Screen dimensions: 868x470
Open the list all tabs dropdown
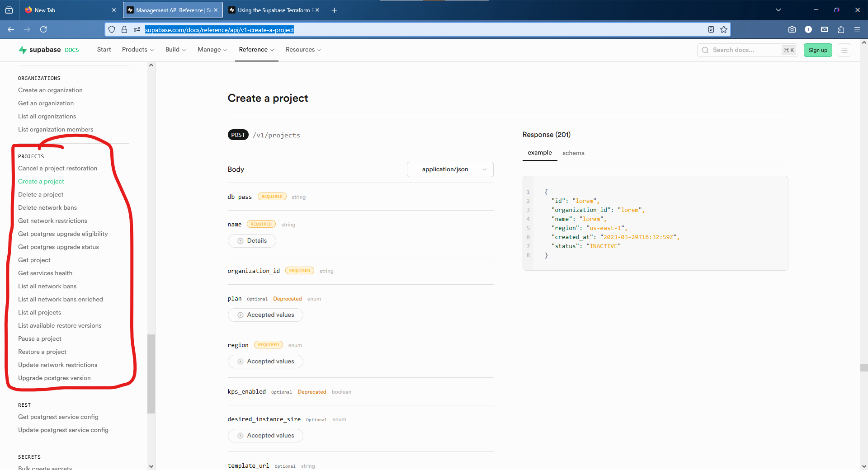click(778, 10)
